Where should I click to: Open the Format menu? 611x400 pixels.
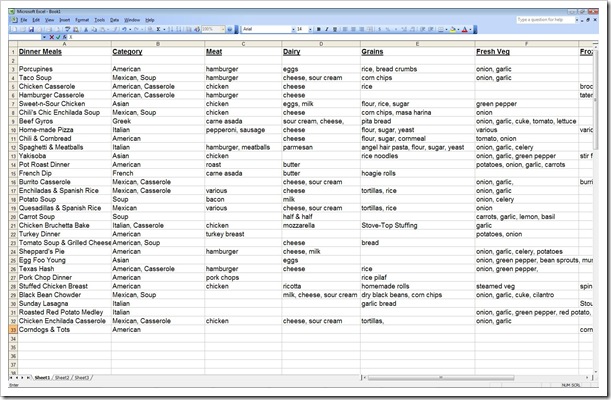82,20
